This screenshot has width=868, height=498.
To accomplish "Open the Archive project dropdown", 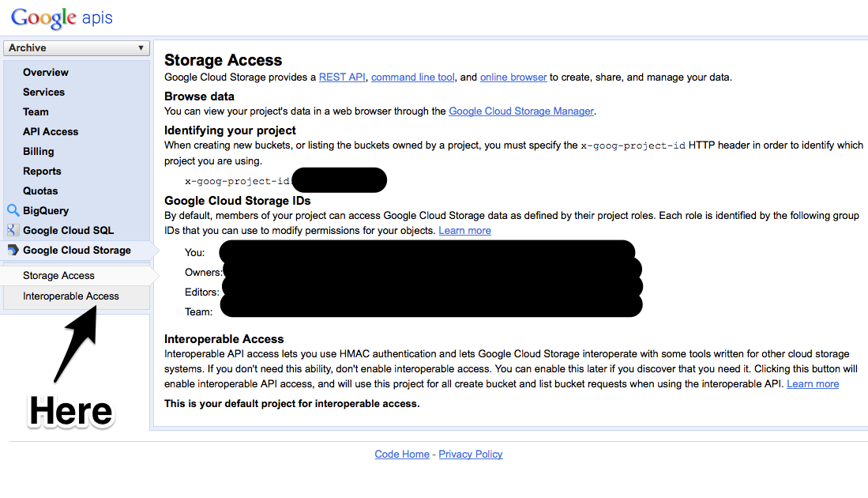I will click(77, 48).
